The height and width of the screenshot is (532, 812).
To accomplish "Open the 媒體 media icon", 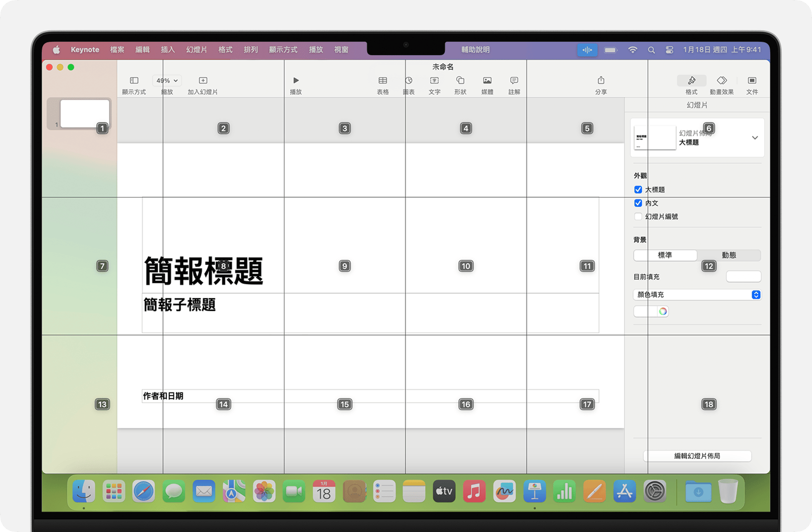I will [x=487, y=81].
